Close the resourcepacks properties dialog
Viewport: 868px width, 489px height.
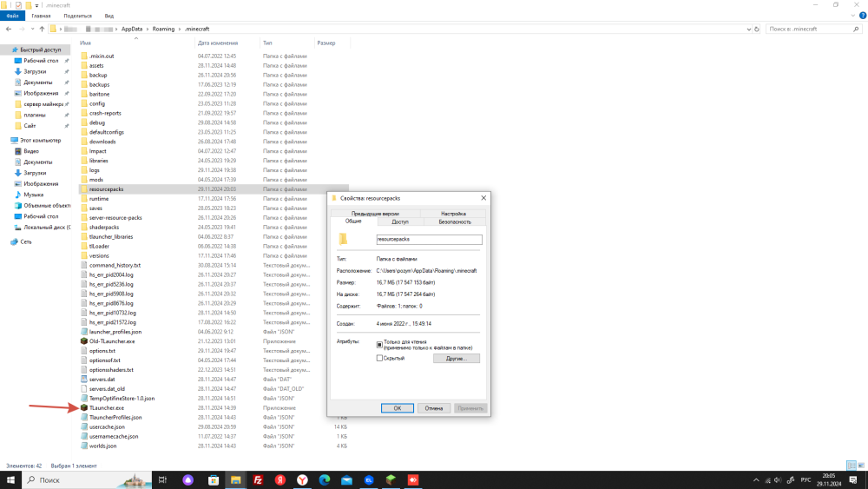coord(483,198)
